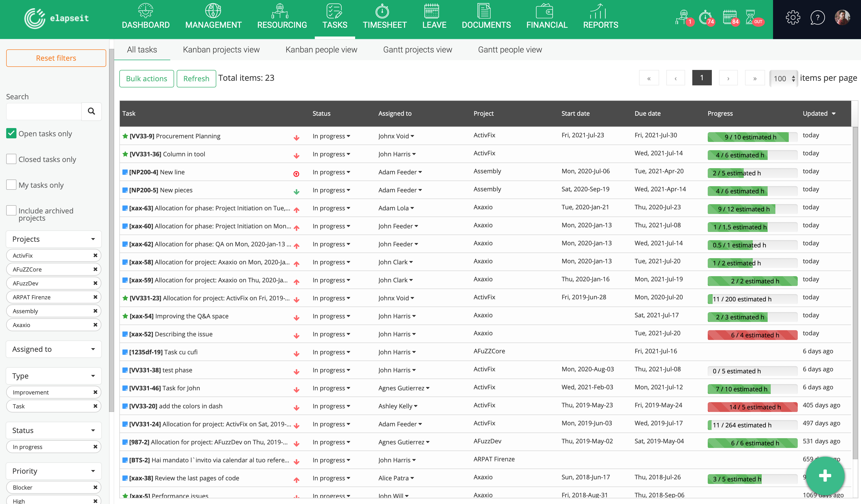Open the Priority filter dropdown
The width and height of the screenshot is (861, 504).
(54, 471)
